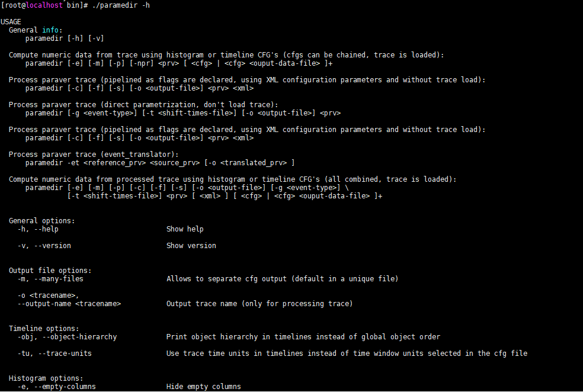583x392 pixels.
Task: Click the 'Show version' description
Action: tap(191, 246)
